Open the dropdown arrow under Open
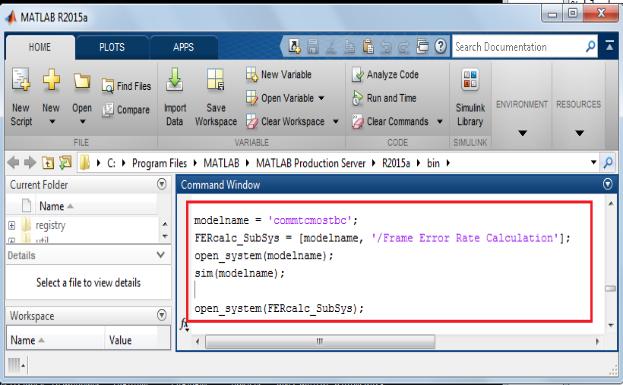The image size is (623, 385). (x=82, y=122)
